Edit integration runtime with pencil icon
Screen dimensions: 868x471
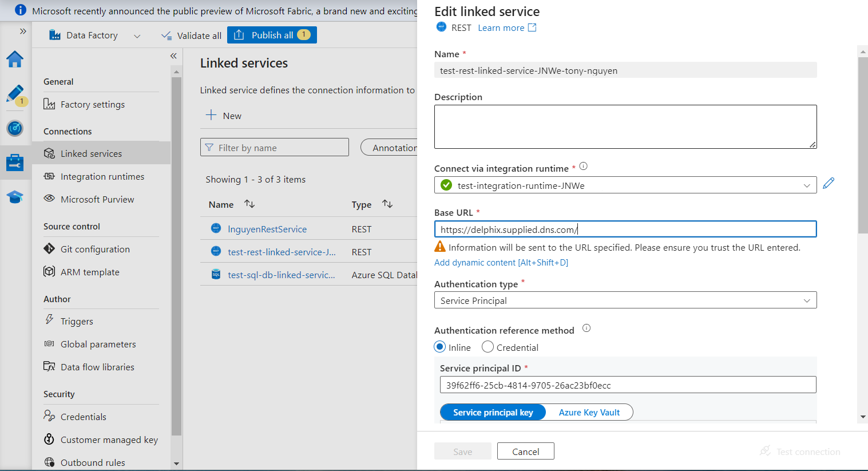click(829, 183)
